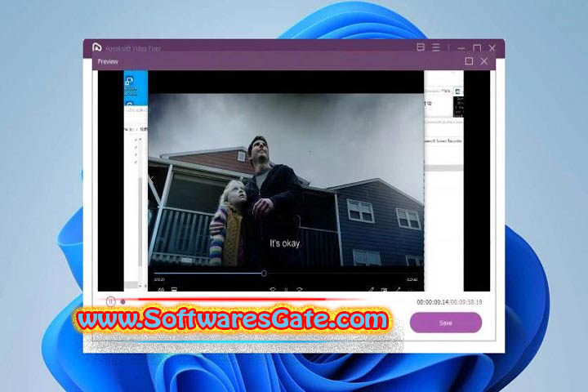Screen dimensions: 588x392
Task: Close the Preview panel
Action: click(484, 61)
